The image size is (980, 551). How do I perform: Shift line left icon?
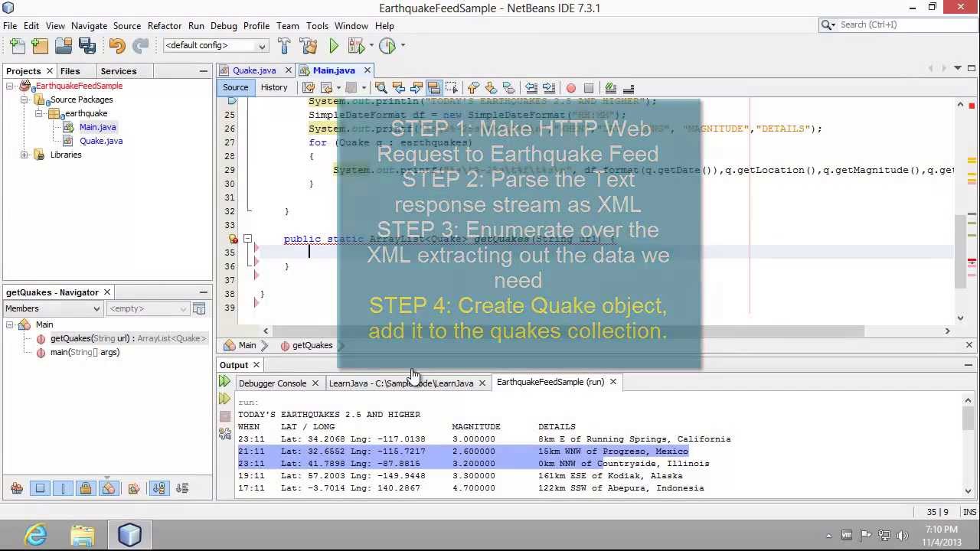click(x=531, y=88)
